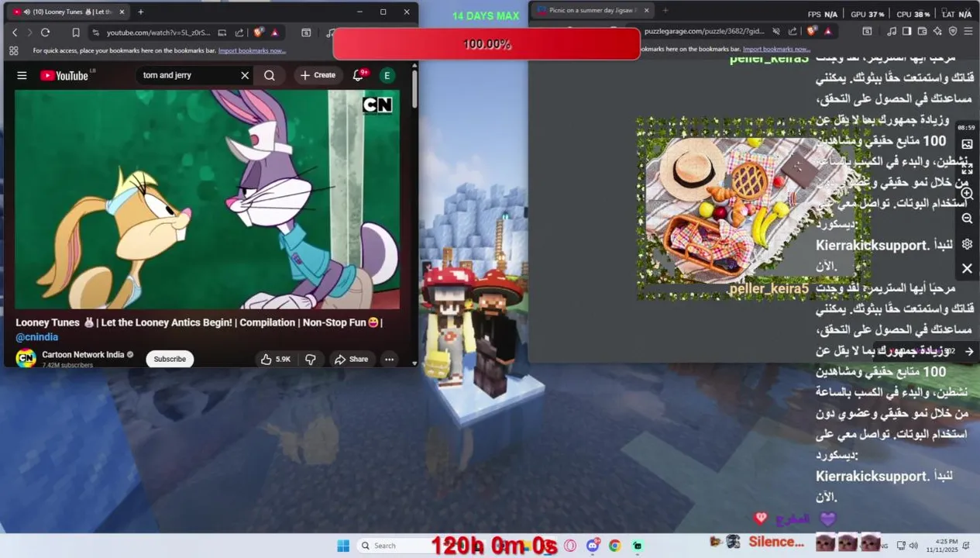Image resolution: width=980 pixels, height=558 pixels.
Task: Open Brave Shields in YouTube window
Action: coord(259,33)
